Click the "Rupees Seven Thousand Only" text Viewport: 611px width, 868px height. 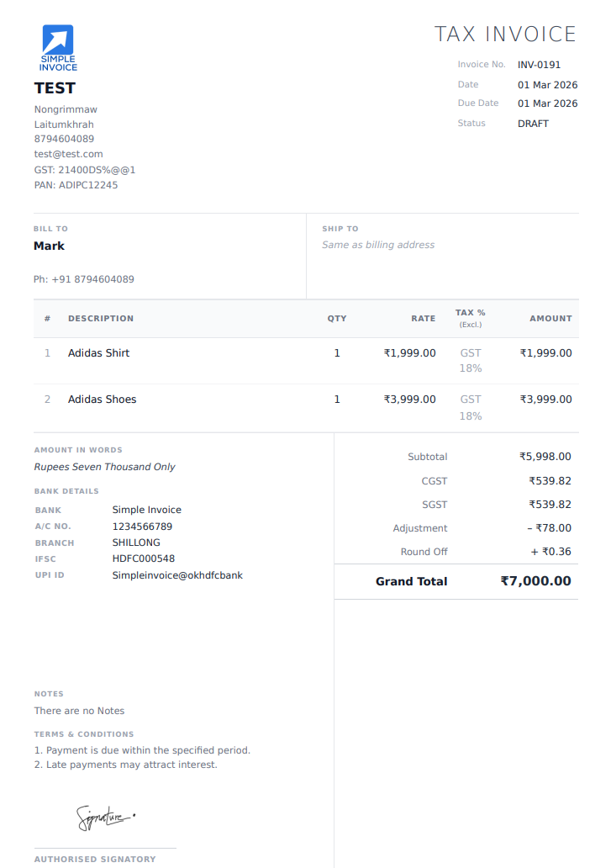pos(104,467)
